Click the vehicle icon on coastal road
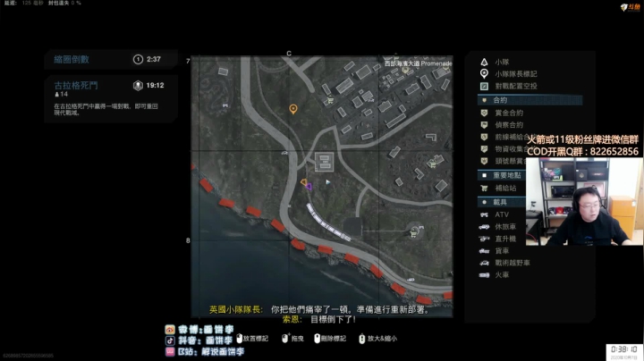 (x=411, y=280)
